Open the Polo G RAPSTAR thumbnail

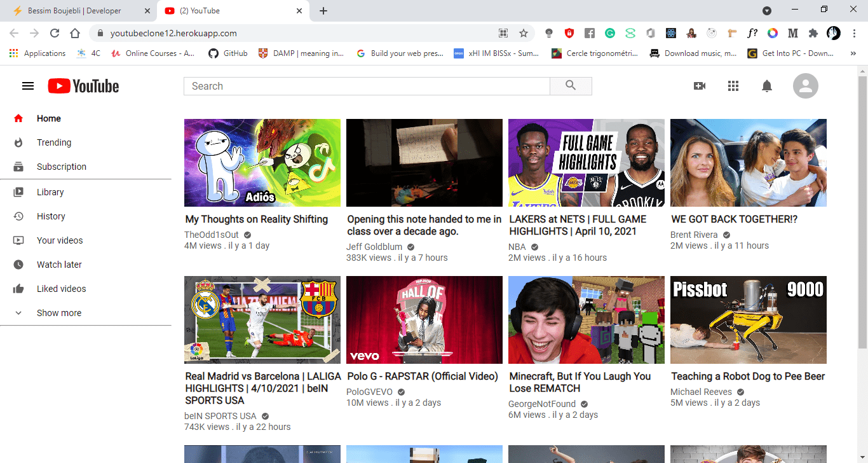click(424, 320)
